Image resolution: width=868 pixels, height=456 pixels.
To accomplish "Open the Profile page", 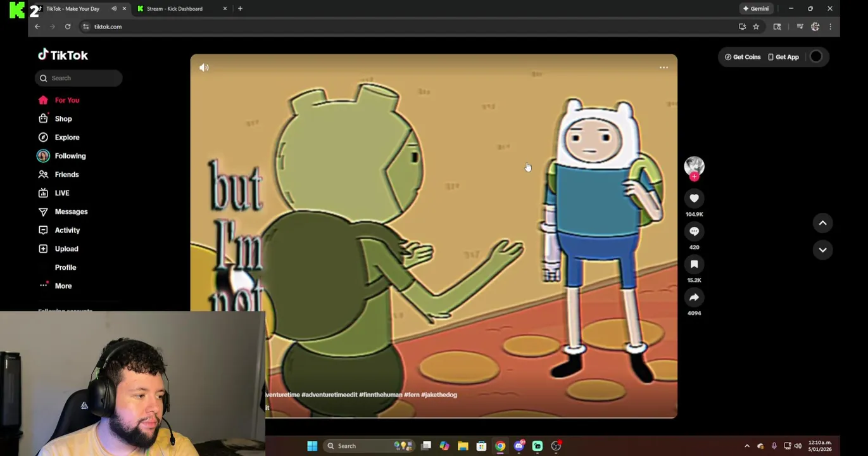I will [65, 267].
